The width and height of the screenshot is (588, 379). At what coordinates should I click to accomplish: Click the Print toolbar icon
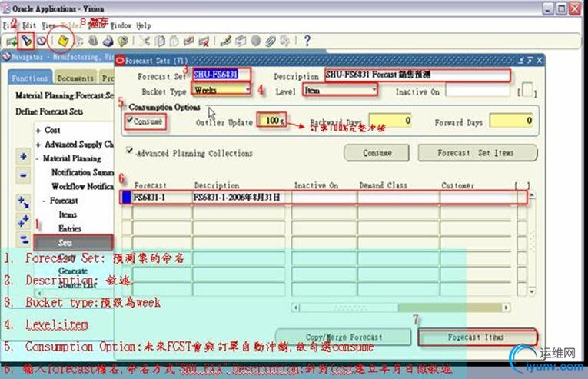click(x=108, y=41)
